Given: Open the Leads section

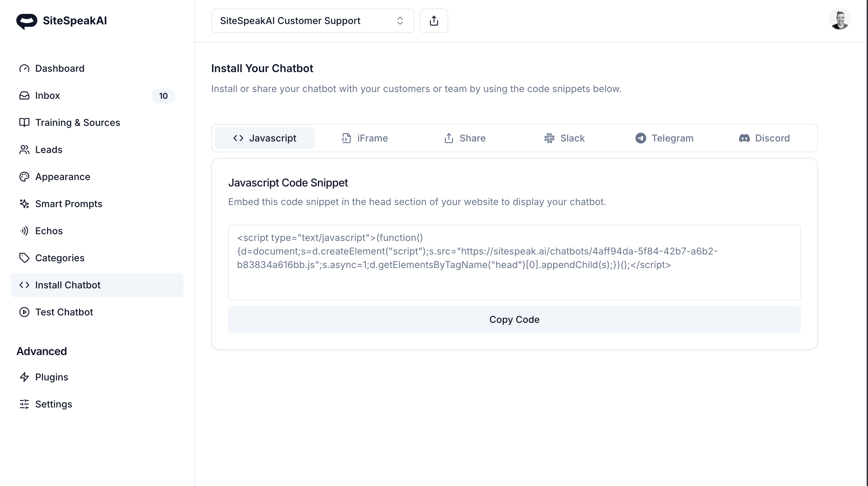Looking at the screenshot, I should tap(49, 150).
